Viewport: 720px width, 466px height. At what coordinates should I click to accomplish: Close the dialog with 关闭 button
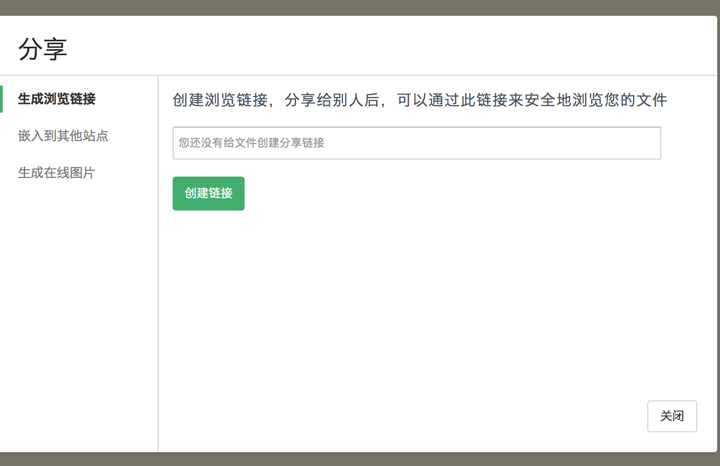[x=672, y=416]
